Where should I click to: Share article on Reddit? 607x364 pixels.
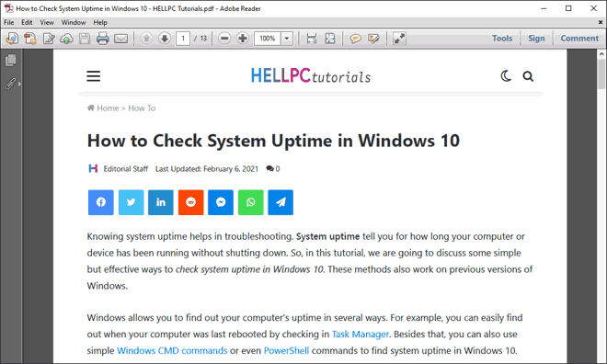click(191, 202)
